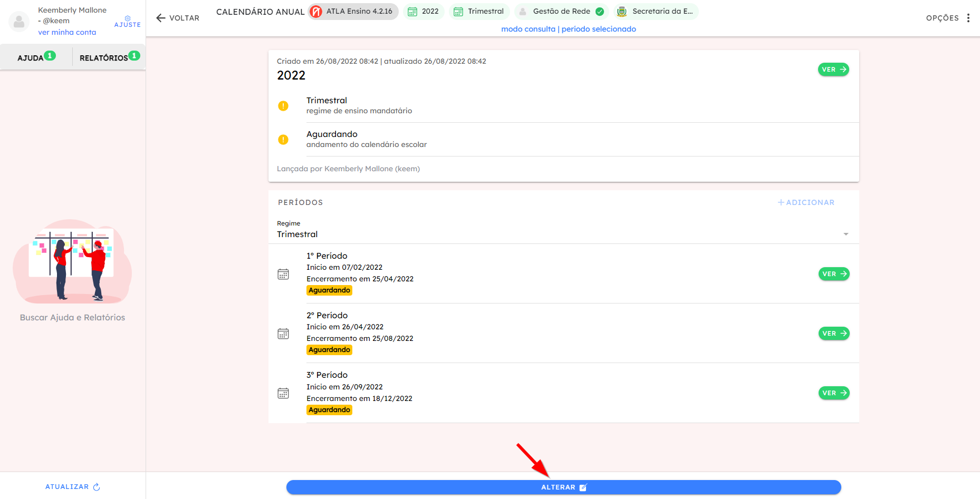Image resolution: width=980 pixels, height=499 pixels.
Task: Click the help and reports illustration
Action: (x=72, y=262)
